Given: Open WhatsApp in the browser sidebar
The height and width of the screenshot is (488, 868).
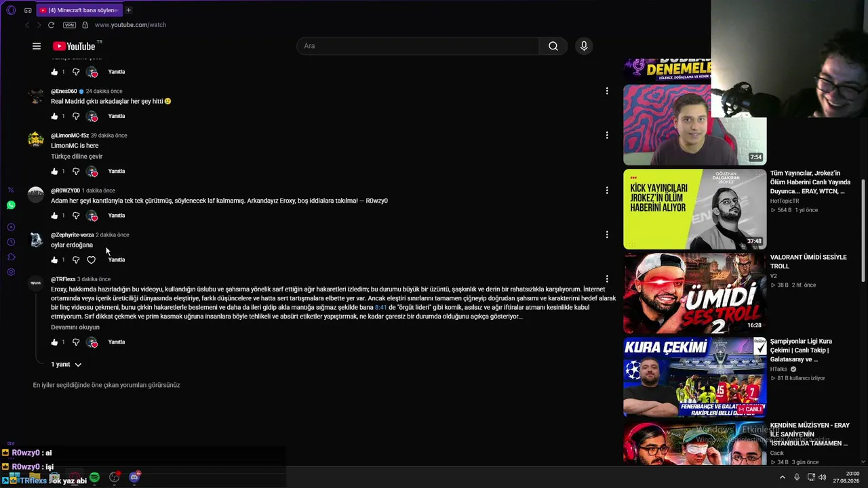Looking at the screenshot, I should point(11,205).
